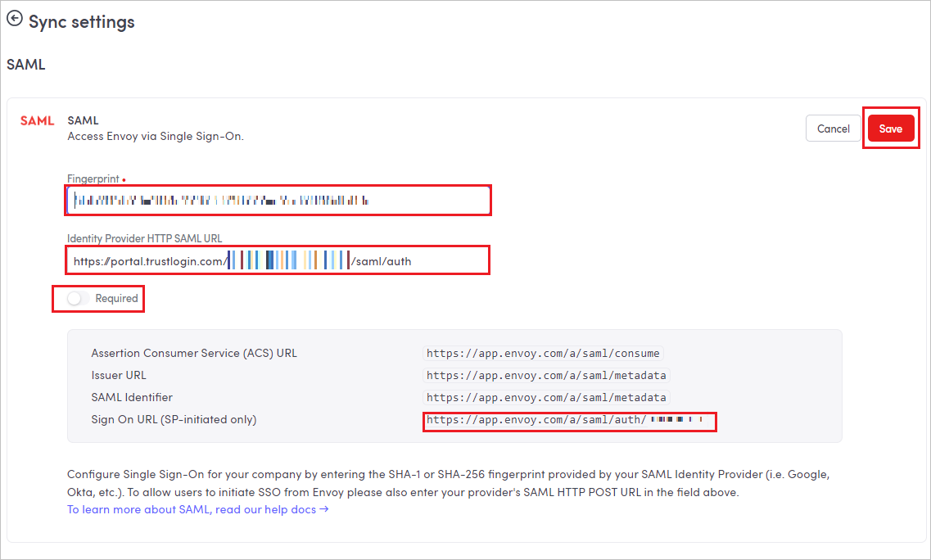The width and height of the screenshot is (931, 560).
Task: Click the Fingerprint field label
Action: [x=93, y=178]
